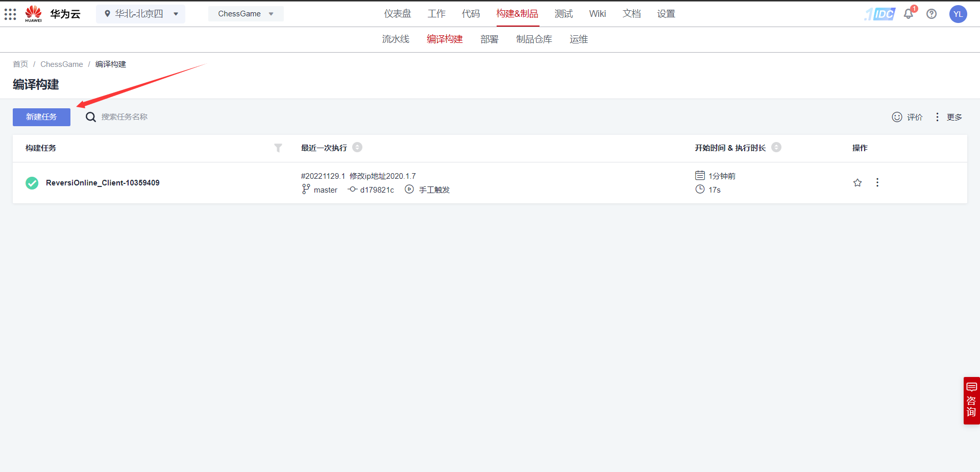Click the commit icon next to d179821c
The width and height of the screenshot is (980, 472).
pos(352,190)
